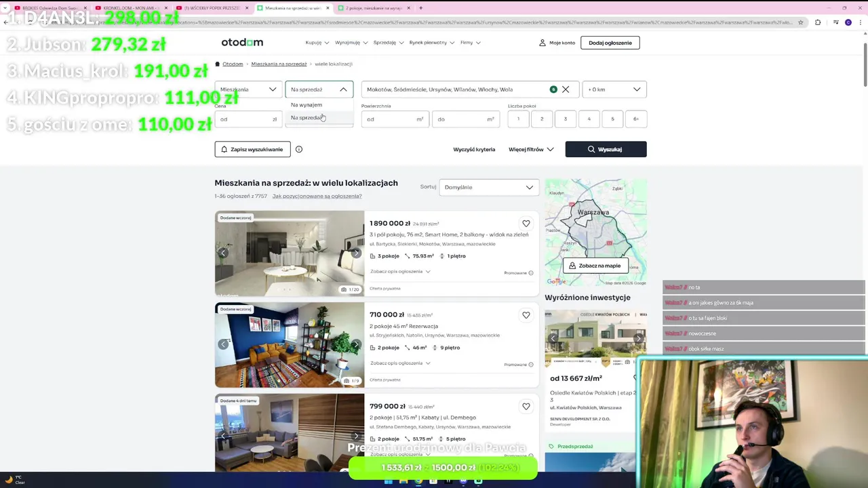This screenshot has height=488, width=868.
Task: Click the Powierzchnia do input field
Action: pos(466,119)
